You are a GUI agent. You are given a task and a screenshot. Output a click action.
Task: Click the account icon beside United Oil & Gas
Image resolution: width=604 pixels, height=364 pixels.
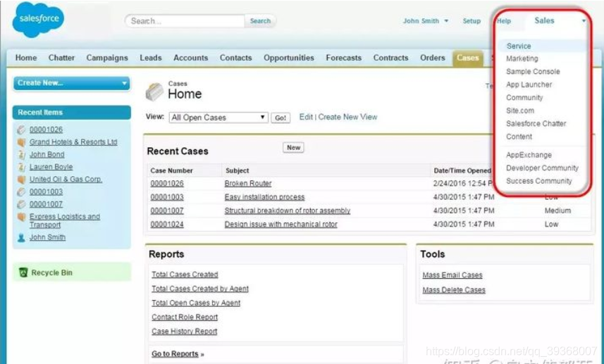point(22,180)
